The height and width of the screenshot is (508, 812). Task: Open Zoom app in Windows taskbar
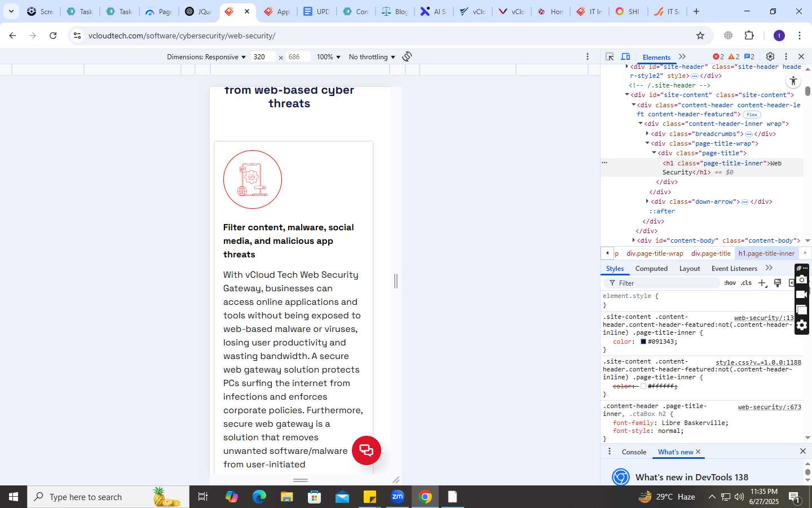click(398, 497)
